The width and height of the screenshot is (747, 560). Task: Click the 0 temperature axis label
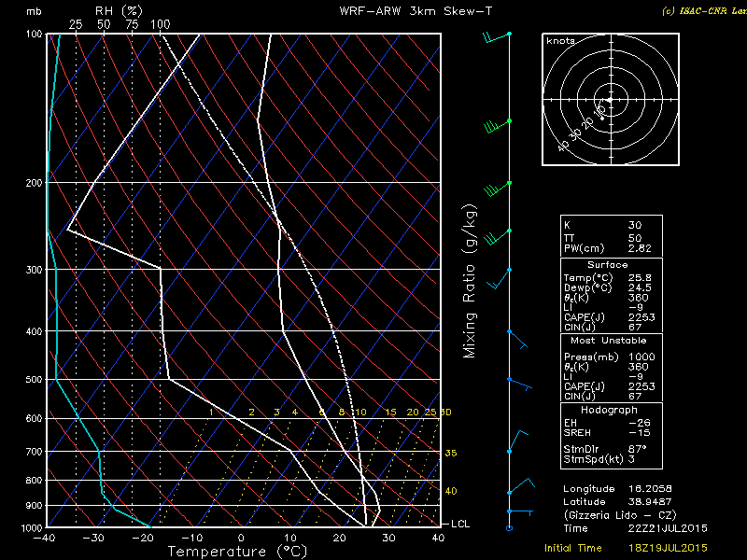[241, 539]
